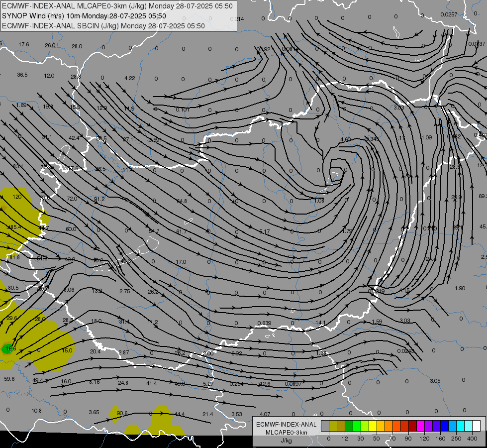Pick the pure yellow legend color box
Screen dimensions: 487x448
coord(373,426)
